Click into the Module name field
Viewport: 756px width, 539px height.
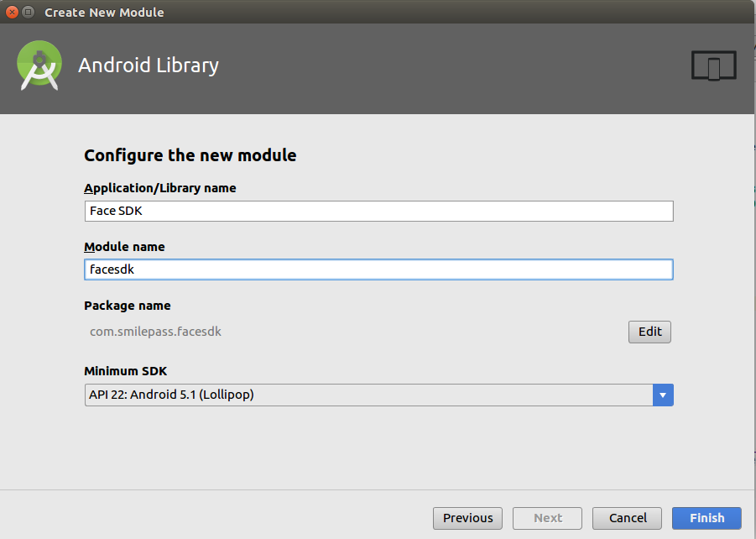pos(379,269)
